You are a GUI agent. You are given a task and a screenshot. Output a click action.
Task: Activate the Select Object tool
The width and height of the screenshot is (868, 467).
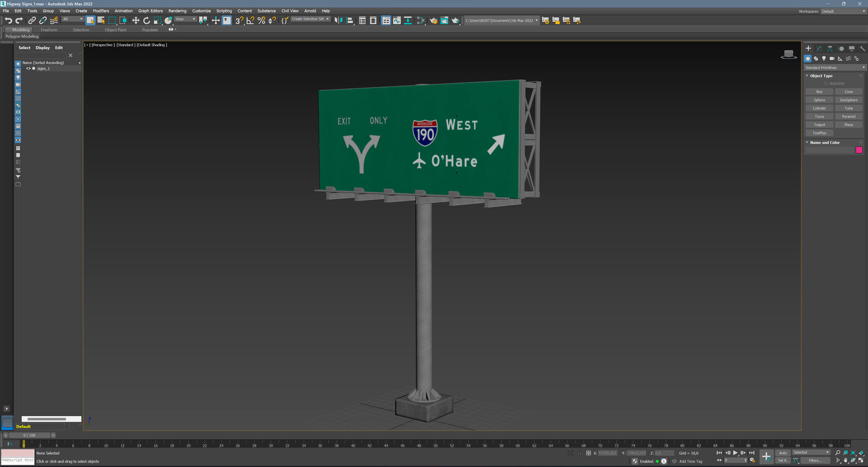pos(90,20)
